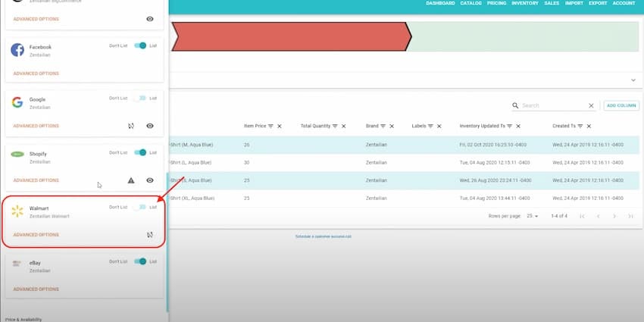Remove the Inventory Updated Ts column

coord(518,126)
